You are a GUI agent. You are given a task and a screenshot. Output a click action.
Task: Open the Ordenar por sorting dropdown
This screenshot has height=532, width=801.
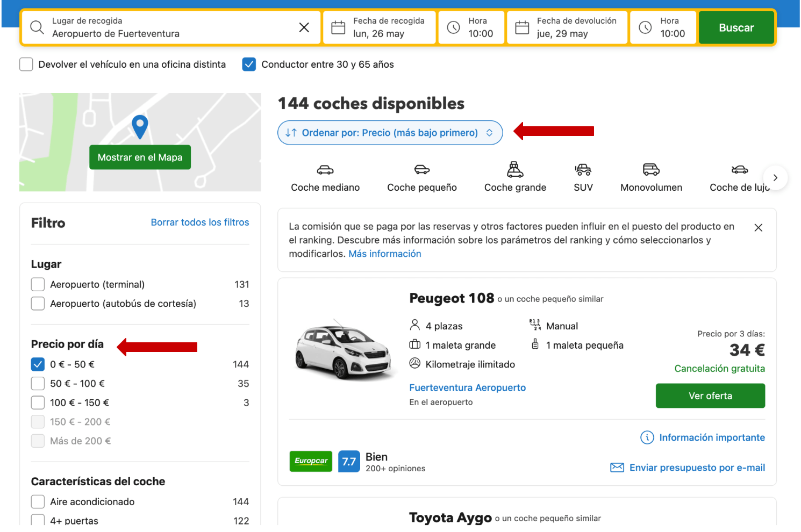point(390,133)
